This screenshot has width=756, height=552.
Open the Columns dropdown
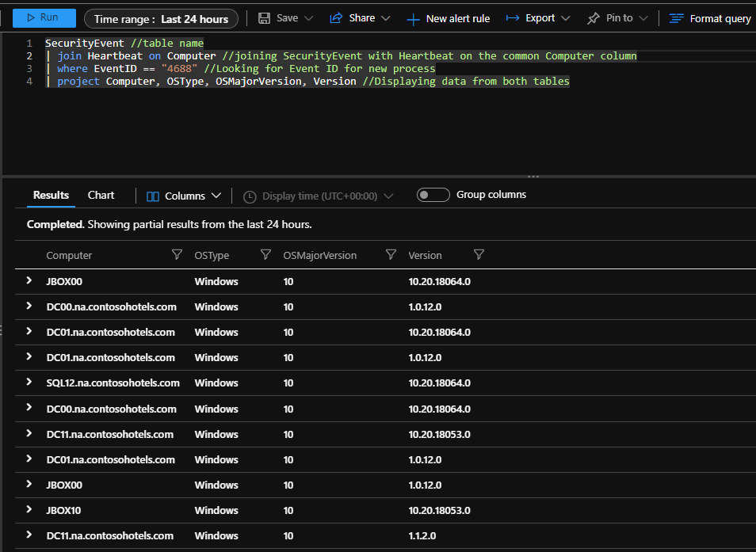pos(183,195)
